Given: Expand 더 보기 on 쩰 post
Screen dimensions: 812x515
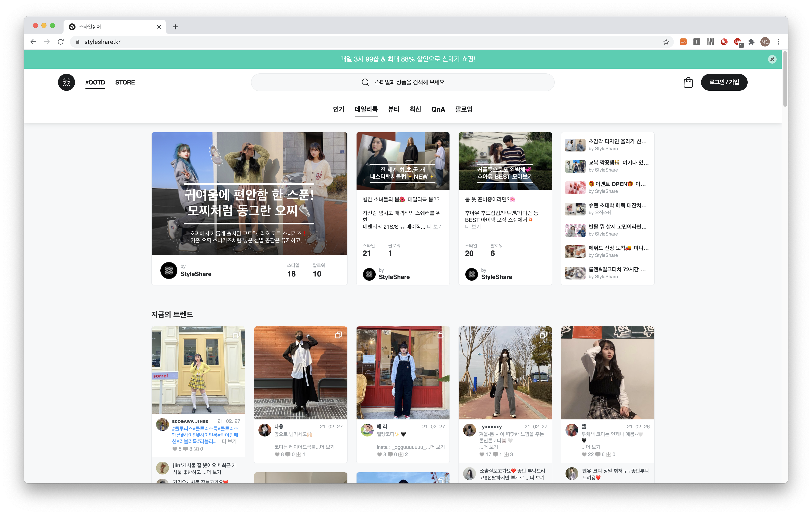Looking at the screenshot, I should click(x=593, y=447).
